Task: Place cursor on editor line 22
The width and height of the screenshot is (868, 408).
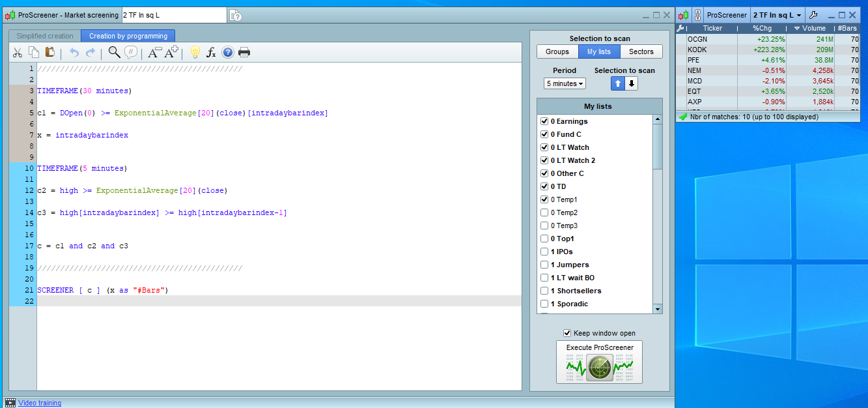Action: point(279,301)
